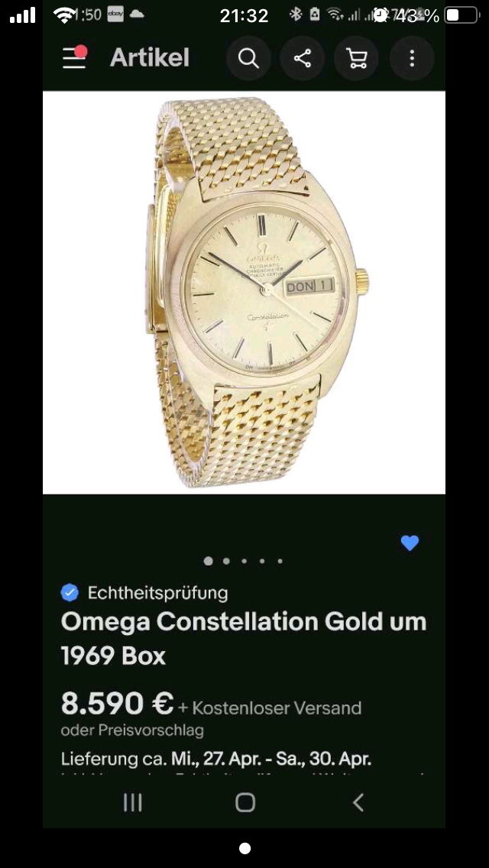Tap the search magnifier icon
489x868 pixels.
(248, 58)
